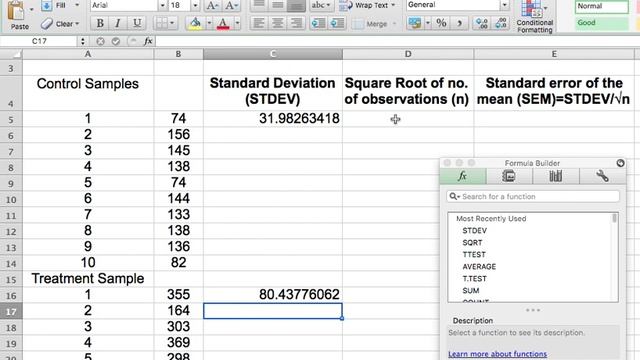The image size is (640, 360).
Task: Select cell with value 80.43776062
Action: [x=273, y=295]
